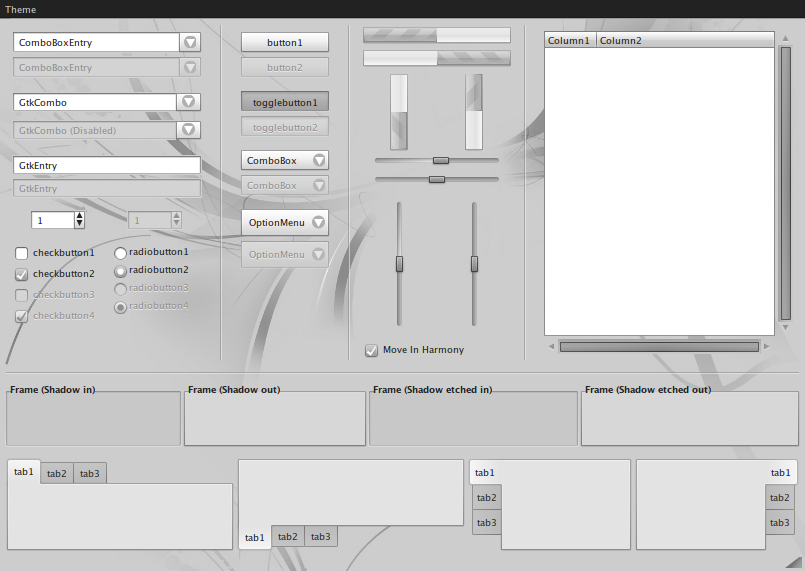Increment the disabled spin button value
805x571 pixels.
(176, 216)
